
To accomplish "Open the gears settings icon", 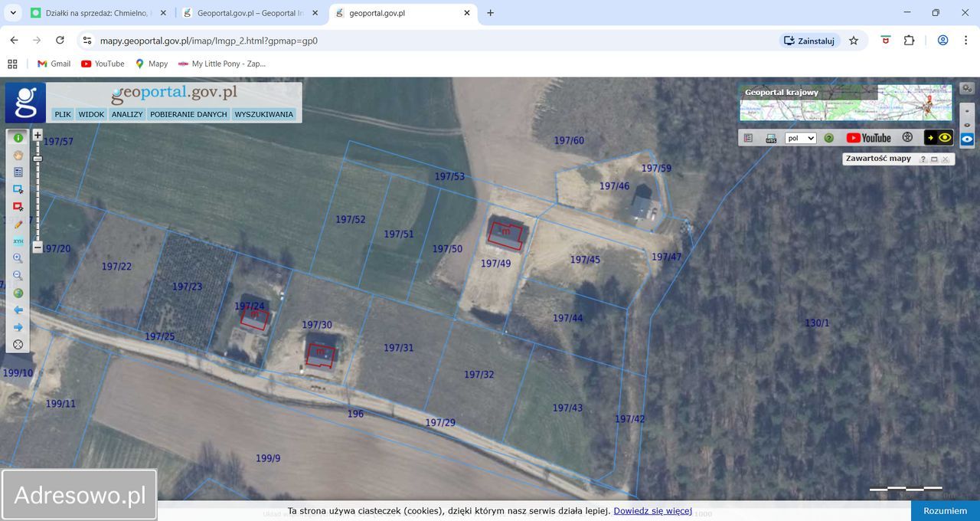I will 967,89.
